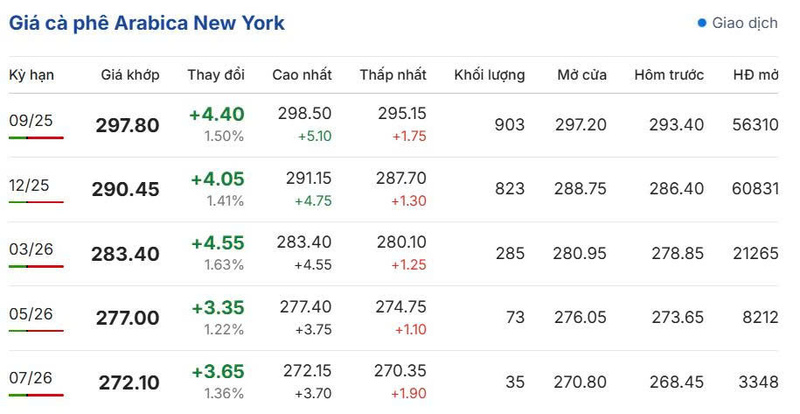
Task: Select the Kỳ hạn column header
Action: tap(31, 75)
